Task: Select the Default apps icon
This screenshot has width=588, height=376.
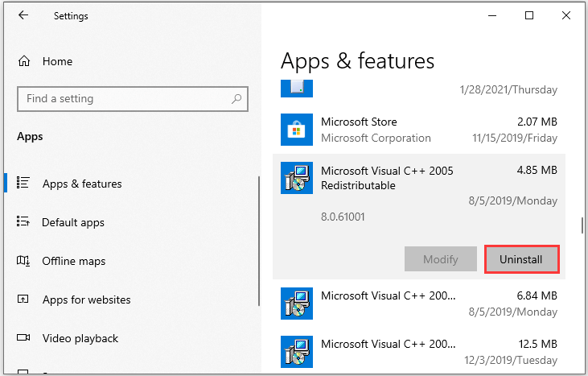Action: pyautogui.click(x=23, y=221)
